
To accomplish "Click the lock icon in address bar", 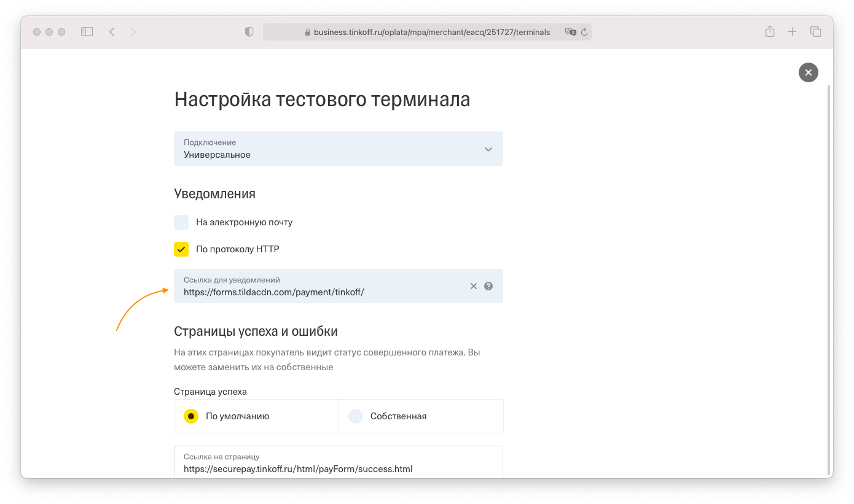I will tap(308, 32).
